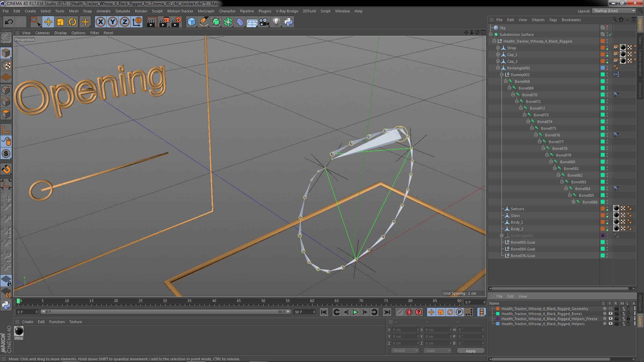Toggle Z axis lock icon
This screenshot has width=644, height=362.
point(125,22)
